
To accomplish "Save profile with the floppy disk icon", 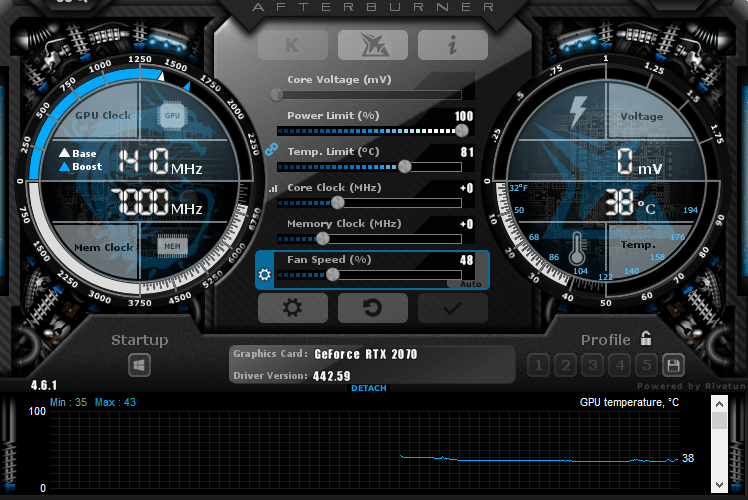I will point(674,365).
